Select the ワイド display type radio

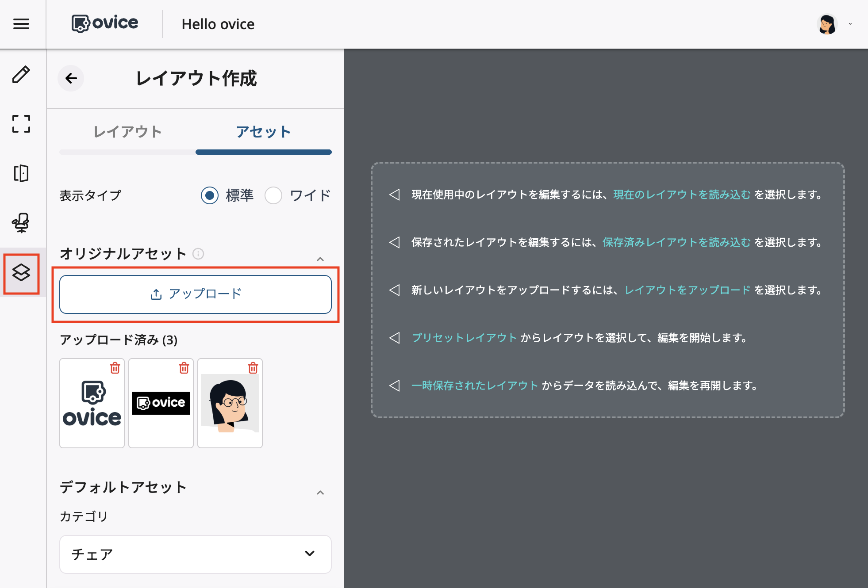pos(273,195)
